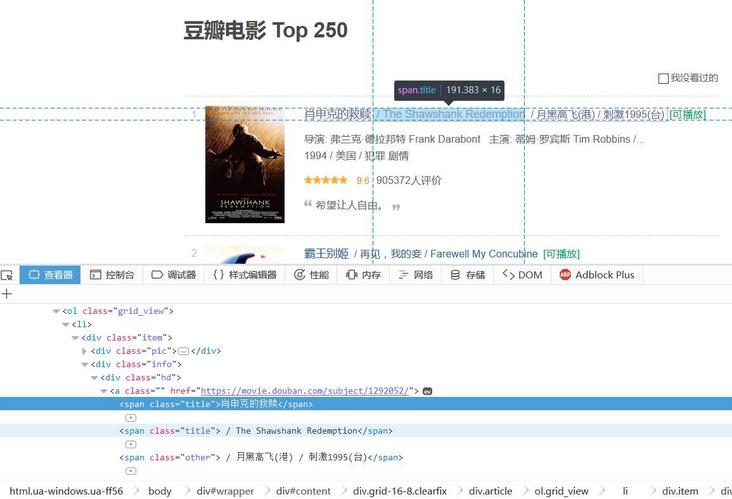Click the event badge after anchor tag
This screenshot has height=499, width=732.
coord(427,391)
